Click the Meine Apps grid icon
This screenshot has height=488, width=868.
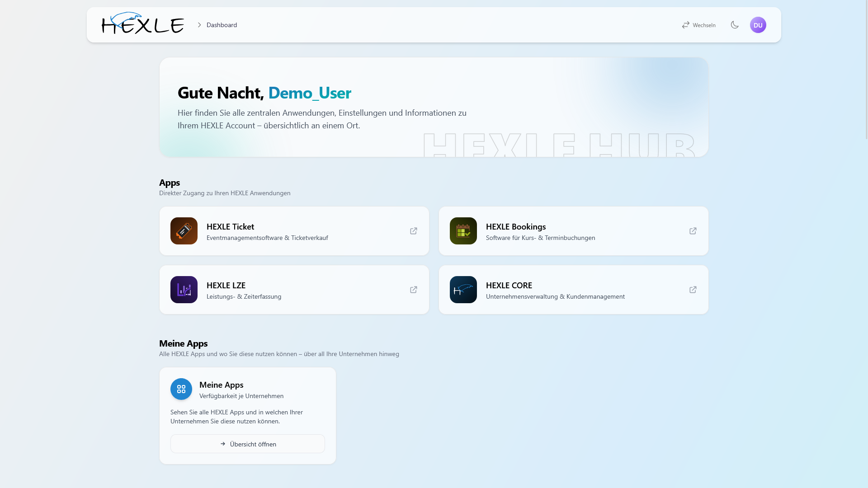click(181, 389)
